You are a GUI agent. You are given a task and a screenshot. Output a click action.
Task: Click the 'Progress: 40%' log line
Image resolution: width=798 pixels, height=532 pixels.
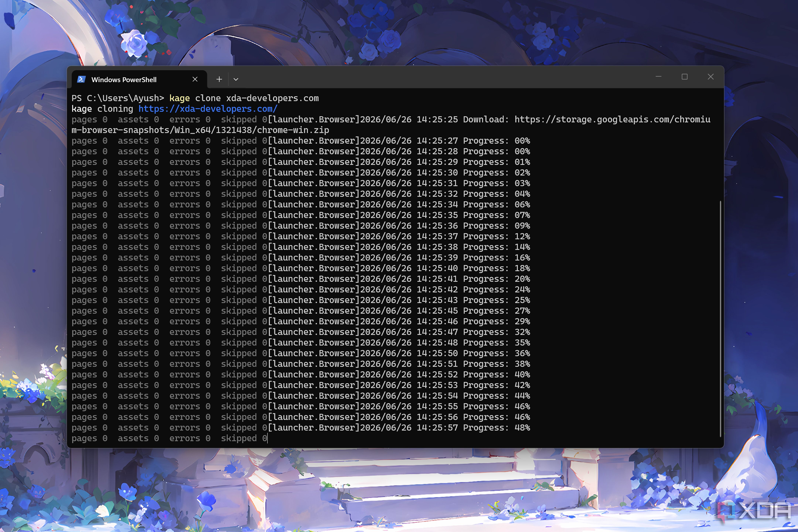pyautogui.click(x=301, y=374)
